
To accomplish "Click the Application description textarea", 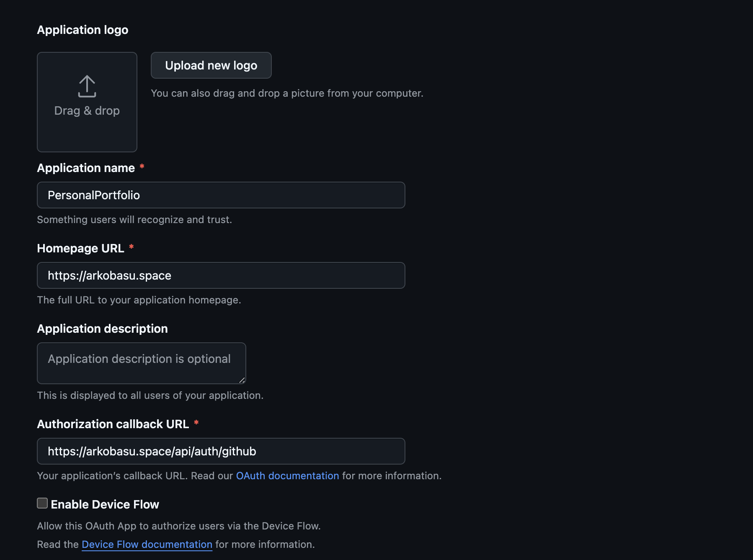I will coord(141,363).
